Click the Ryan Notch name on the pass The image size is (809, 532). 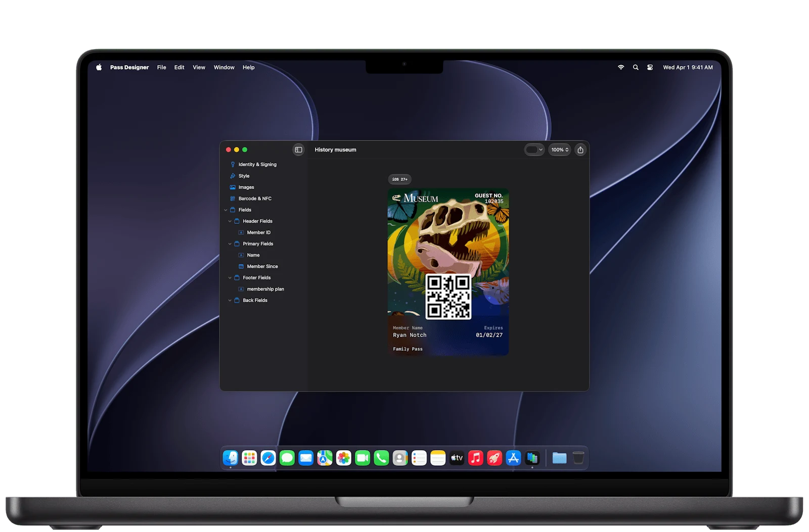click(410, 335)
